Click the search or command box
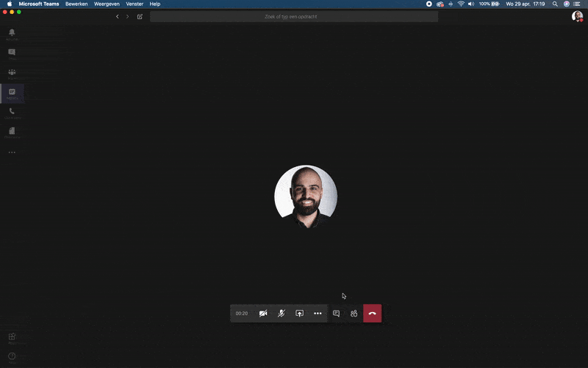Screen dimensions: 588x368 pyautogui.click(x=294, y=16)
